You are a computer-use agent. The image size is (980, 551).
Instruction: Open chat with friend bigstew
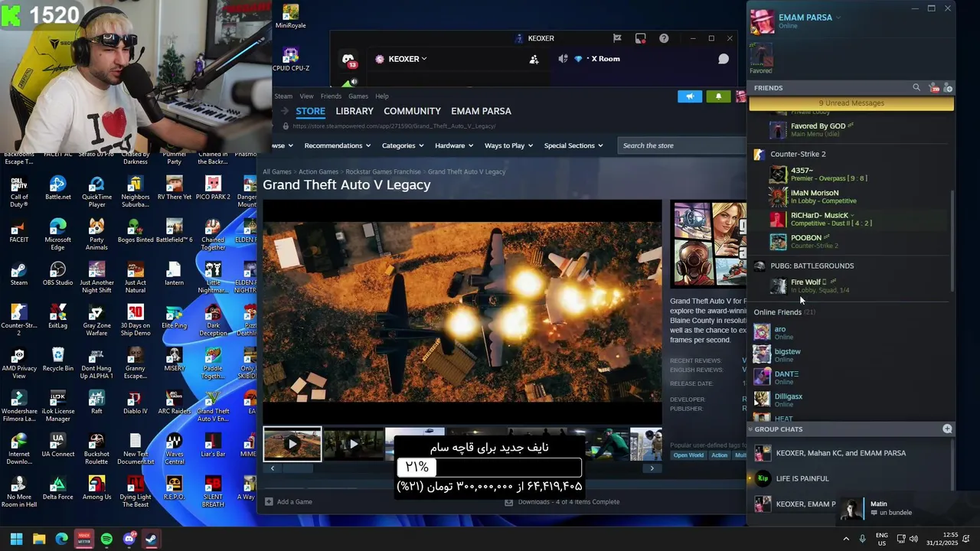[x=851, y=355]
